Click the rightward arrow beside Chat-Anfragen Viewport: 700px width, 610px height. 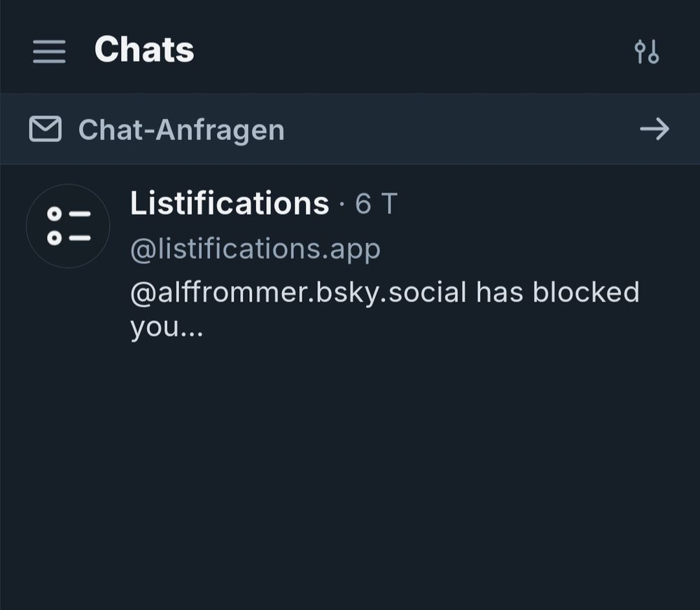(x=655, y=129)
